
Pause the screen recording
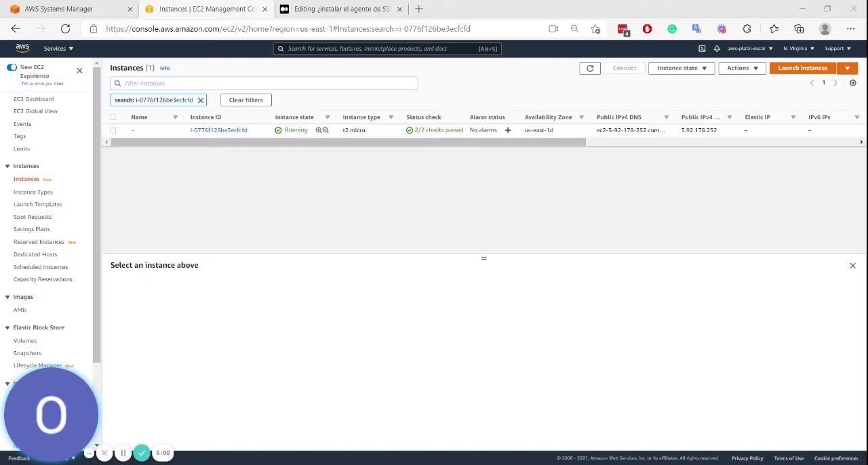(x=123, y=453)
